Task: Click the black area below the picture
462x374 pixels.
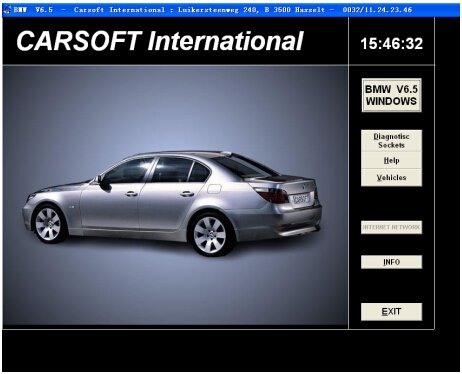Action: (231, 351)
